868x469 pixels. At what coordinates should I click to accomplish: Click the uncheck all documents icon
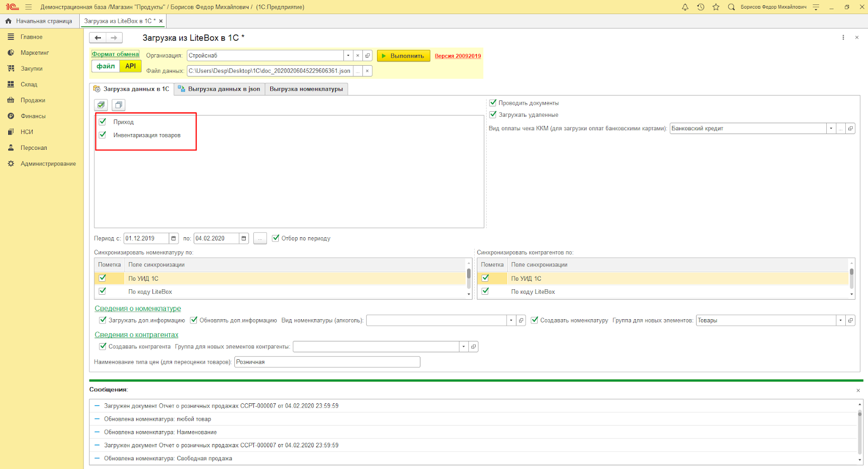click(118, 105)
